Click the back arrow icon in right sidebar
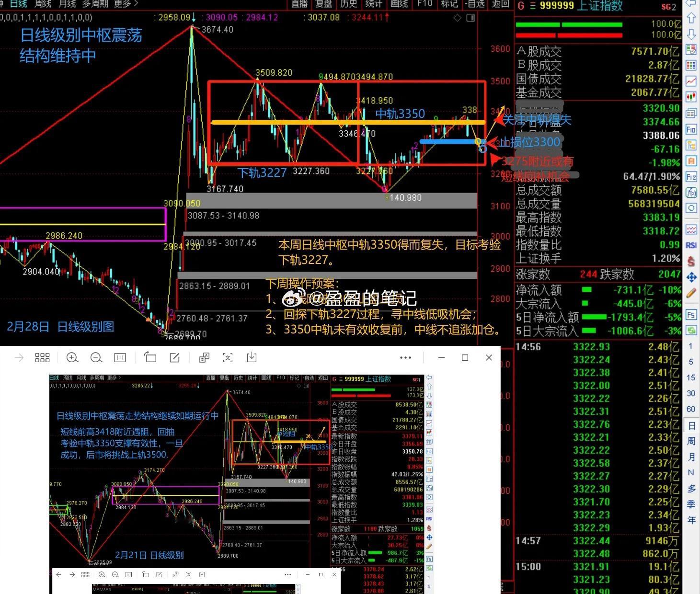700x594 pixels. point(691,3)
